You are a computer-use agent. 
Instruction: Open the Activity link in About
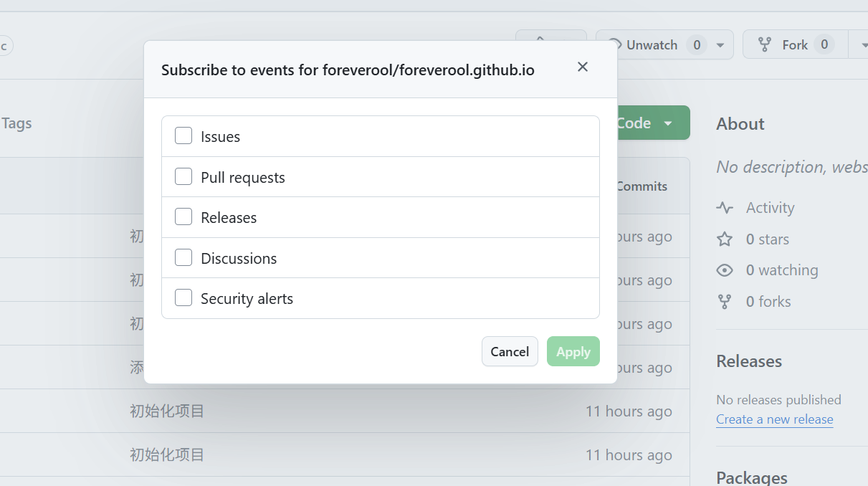point(770,208)
